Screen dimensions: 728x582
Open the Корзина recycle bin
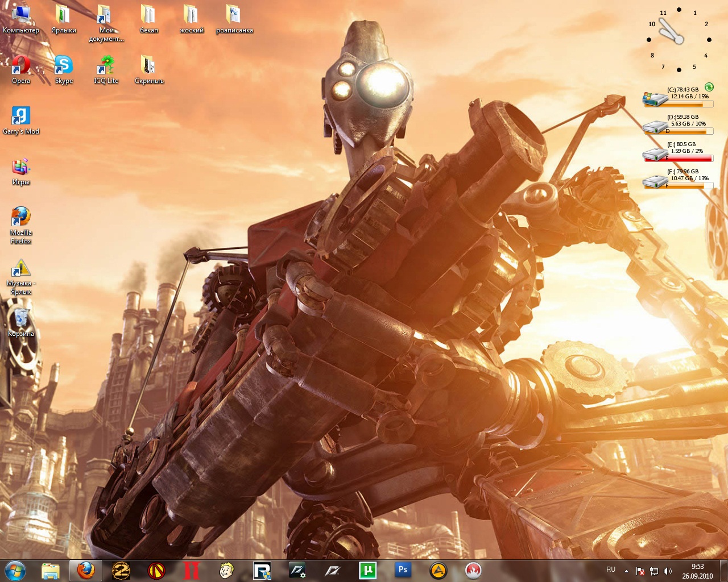coord(21,322)
